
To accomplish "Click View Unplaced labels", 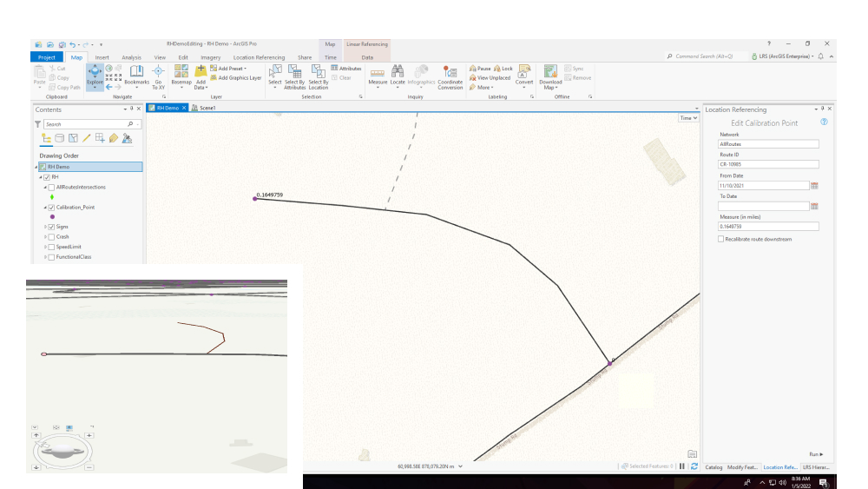I will click(490, 78).
